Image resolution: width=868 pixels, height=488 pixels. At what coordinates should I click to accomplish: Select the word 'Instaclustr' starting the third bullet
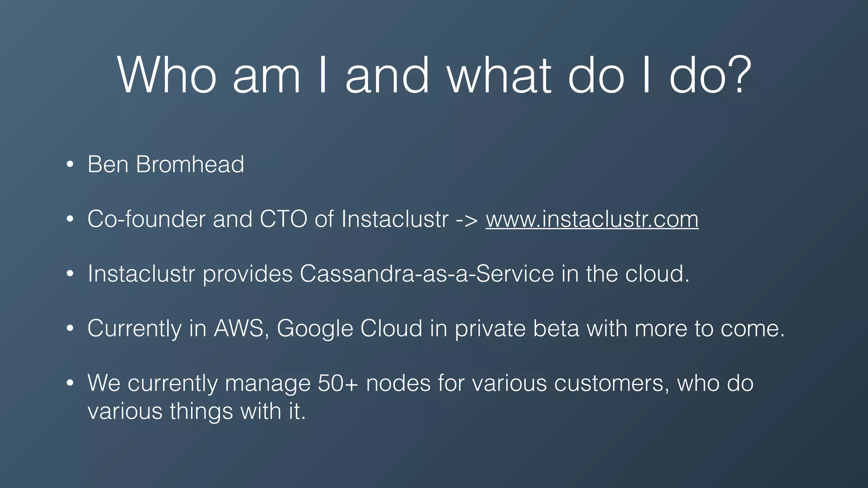(x=141, y=273)
